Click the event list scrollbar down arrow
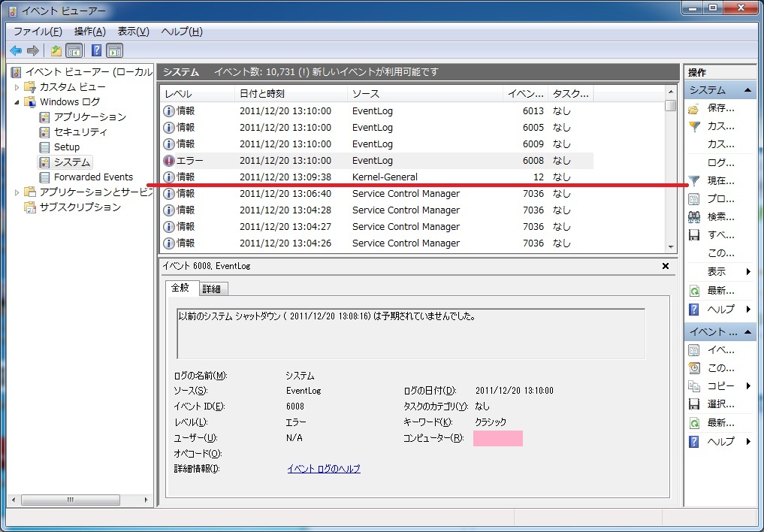This screenshot has width=764, height=532. click(671, 246)
